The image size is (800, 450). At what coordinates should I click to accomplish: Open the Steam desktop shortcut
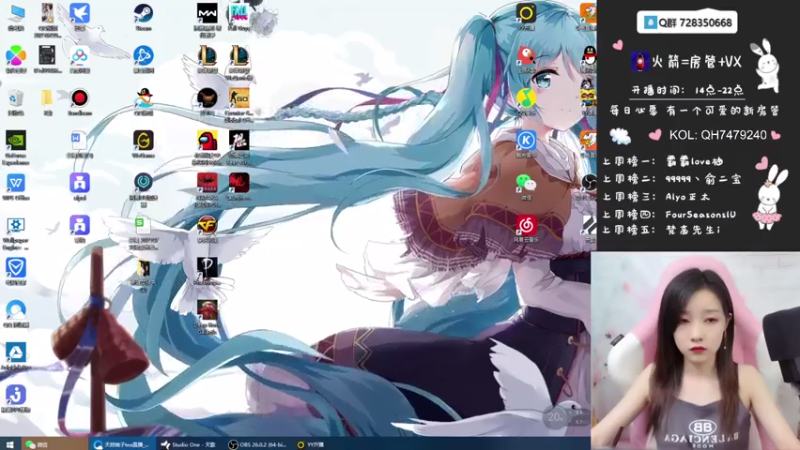point(143,14)
